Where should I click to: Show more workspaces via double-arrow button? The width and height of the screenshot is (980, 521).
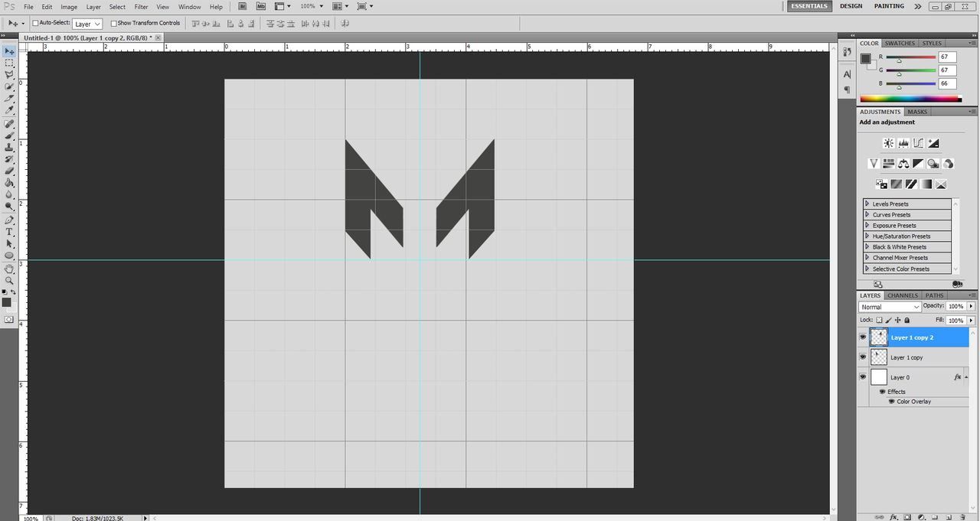(918, 6)
